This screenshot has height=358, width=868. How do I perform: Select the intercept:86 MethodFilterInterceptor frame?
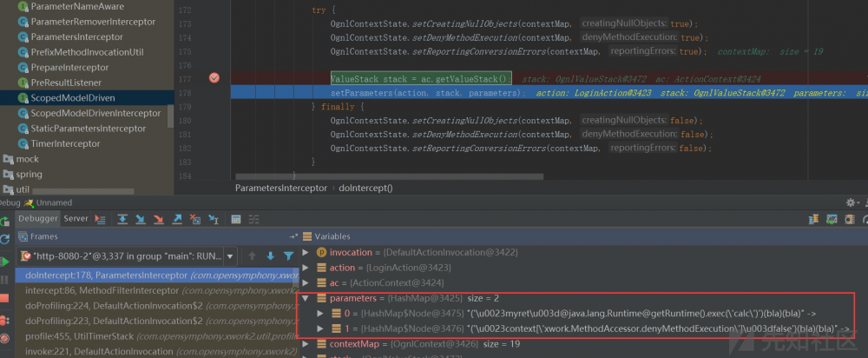tap(158, 290)
